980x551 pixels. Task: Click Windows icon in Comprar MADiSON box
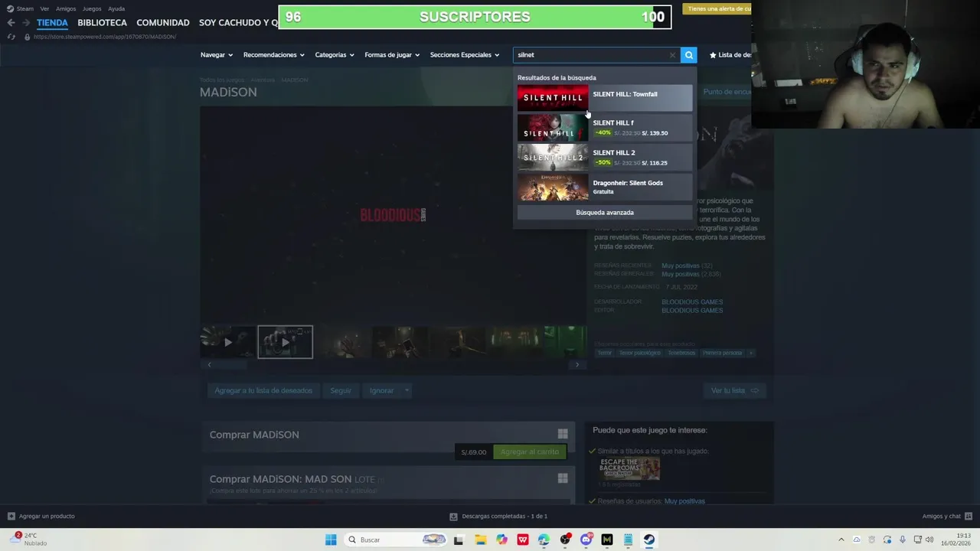[563, 434]
